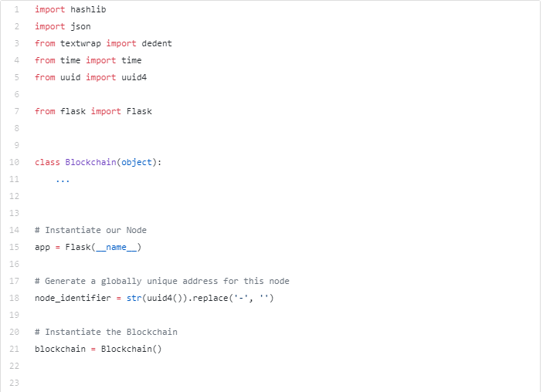Image resolution: width=543 pixels, height=392 pixels.
Task: Click the str builtin on line 18
Action: pos(134,298)
